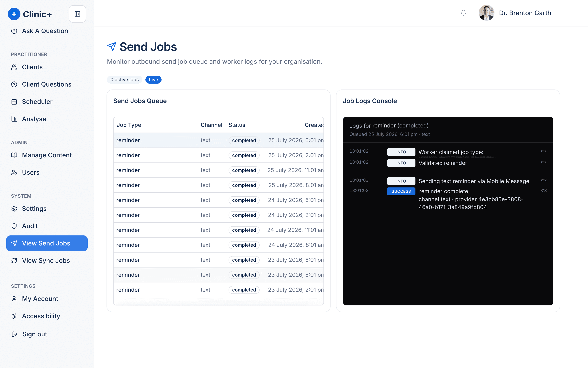Click the Created column header
588x368 pixels.
[314, 125]
